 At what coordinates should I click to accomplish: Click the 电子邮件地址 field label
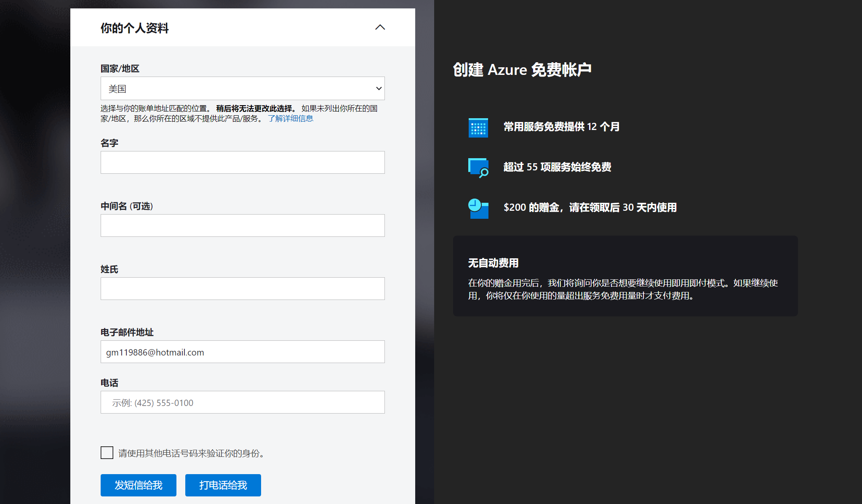coord(127,332)
